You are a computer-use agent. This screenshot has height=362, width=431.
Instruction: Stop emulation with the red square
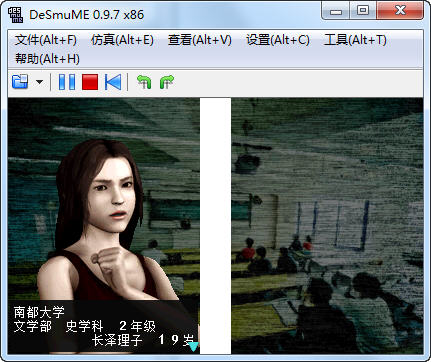point(90,82)
